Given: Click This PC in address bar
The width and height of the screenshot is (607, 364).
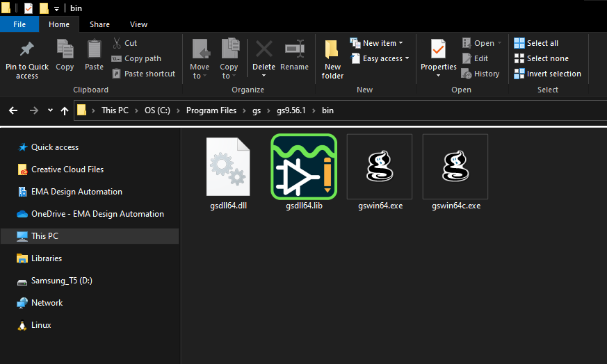Looking at the screenshot, I should tap(115, 110).
